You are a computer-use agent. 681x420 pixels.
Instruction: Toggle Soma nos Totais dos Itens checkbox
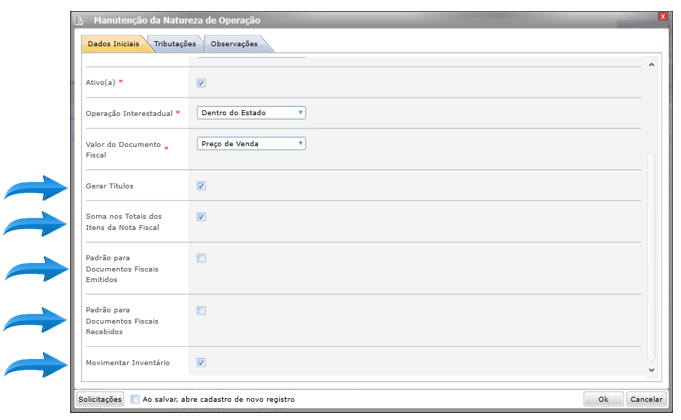pyautogui.click(x=201, y=217)
